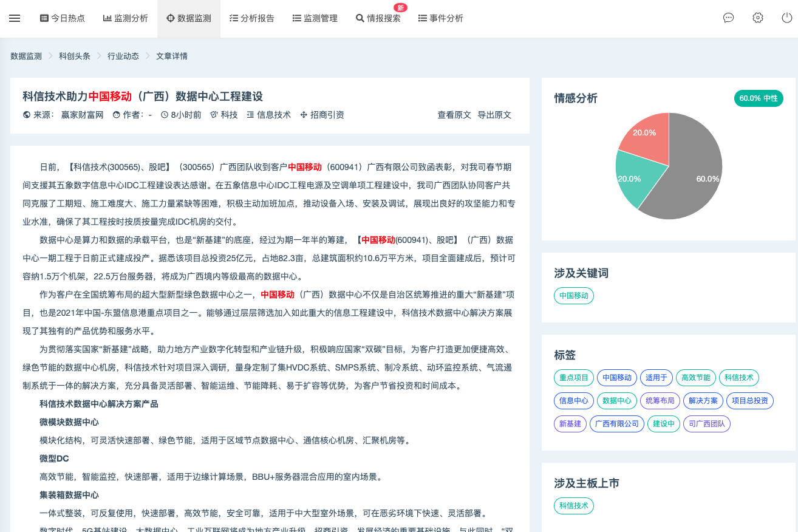This screenshot has width=798, height=532.
Task: Open the 事件分析 menu item
Action: coord(440,18)
